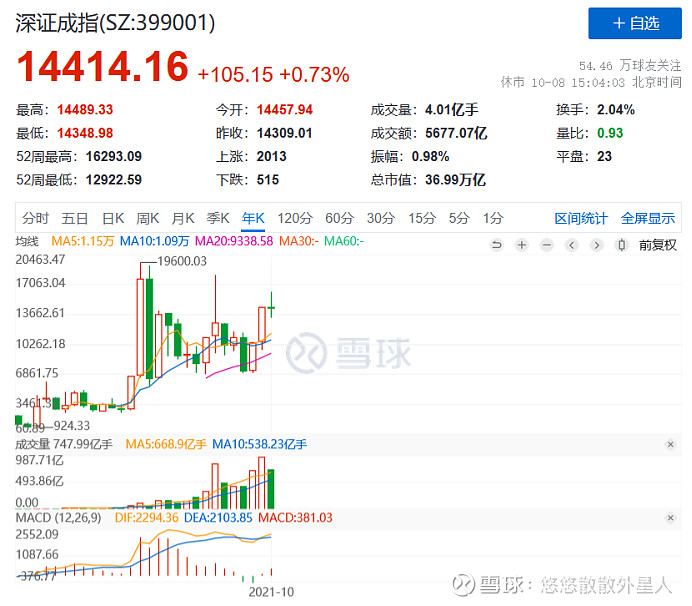Click the change value +105.15 +0.73%
The image size is (692, 606).
coord(274,75)
